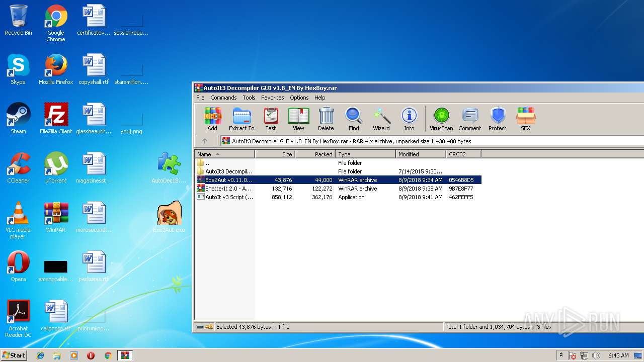Select the Exe2Aut v0.11.0 archive row
The width and height of the screenshot is (644, 362).
338,180
